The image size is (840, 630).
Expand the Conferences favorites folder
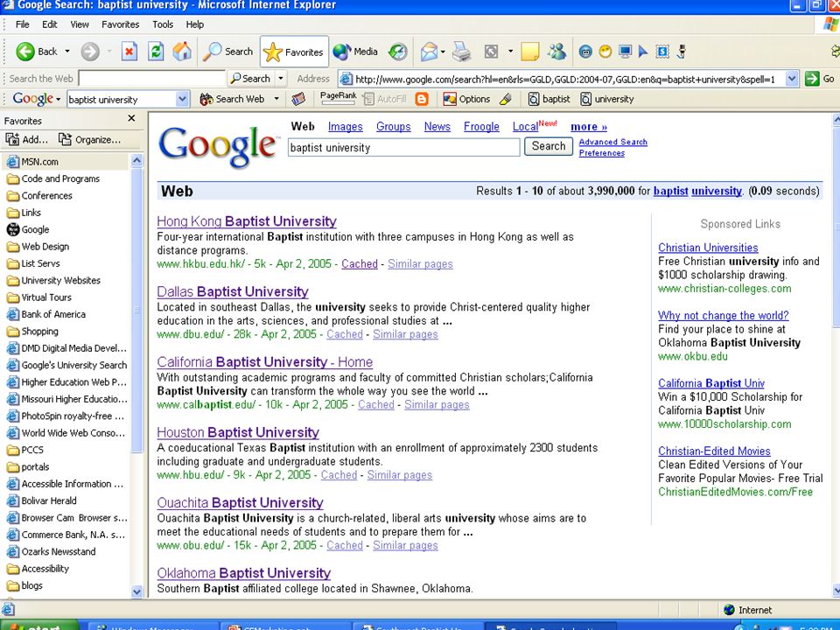click(46, 195)
